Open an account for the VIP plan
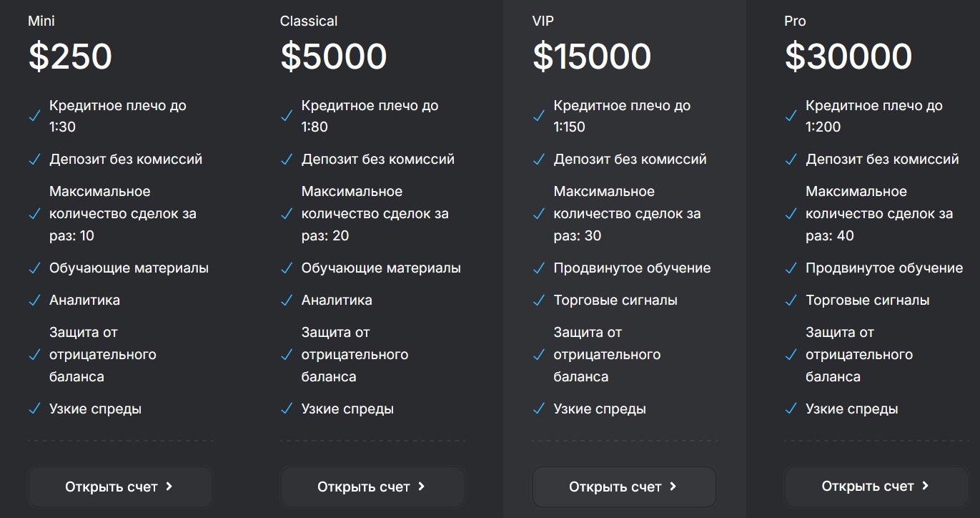The width and height of the screenshot is (980, 518). (624, 487)
